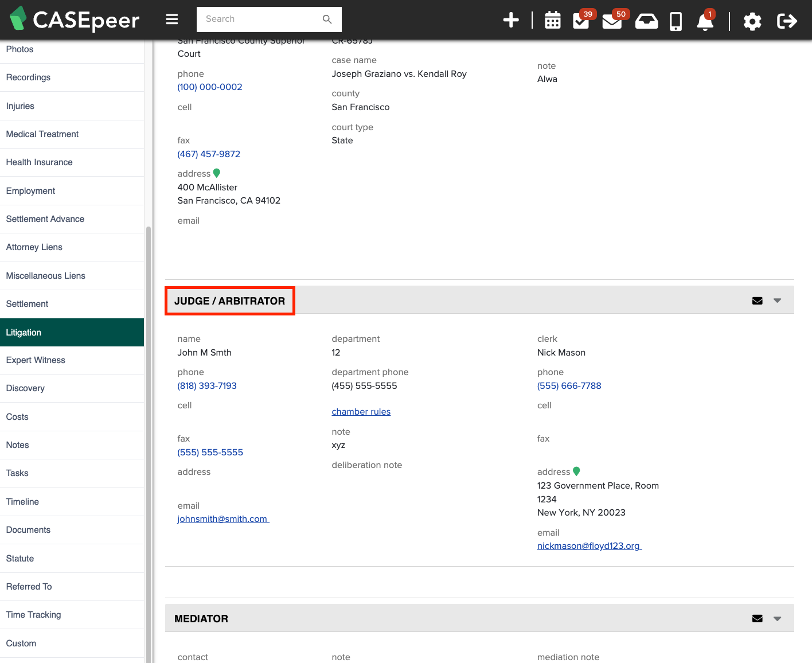Viewport: 812px width, 663px height.
Task: Open Medical Treatment in the sidebar
Action: pyautogui.click(x=72, y=134)
